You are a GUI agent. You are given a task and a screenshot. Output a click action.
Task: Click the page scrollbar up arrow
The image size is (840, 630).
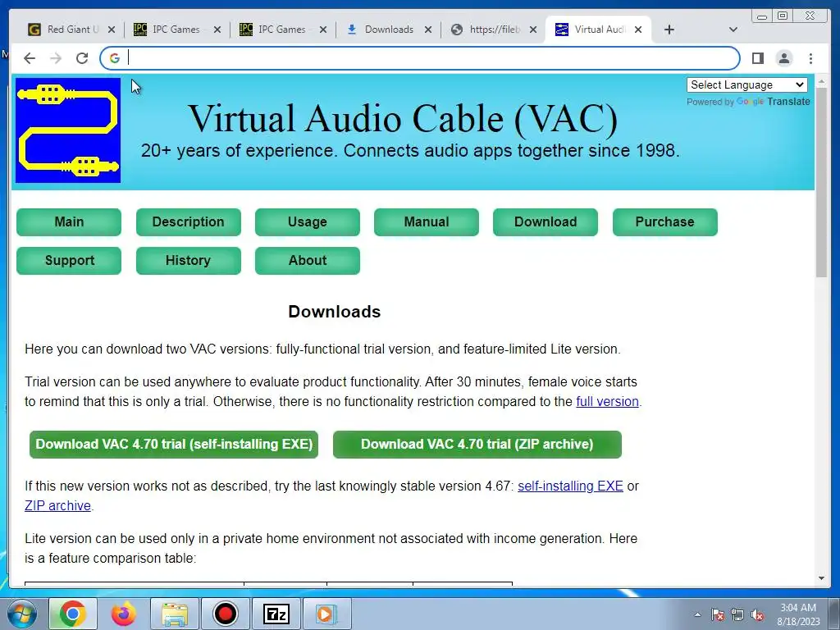tap(822, 81)
